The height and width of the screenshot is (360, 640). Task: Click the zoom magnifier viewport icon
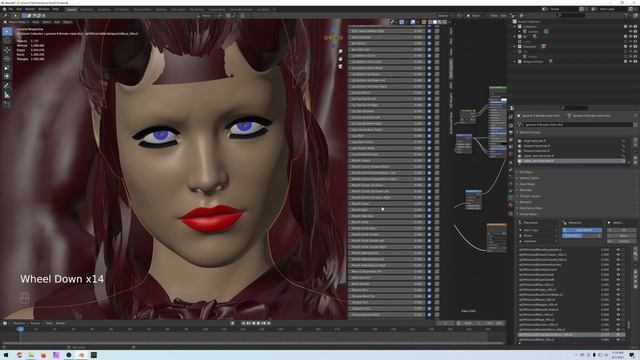[340, 51]
